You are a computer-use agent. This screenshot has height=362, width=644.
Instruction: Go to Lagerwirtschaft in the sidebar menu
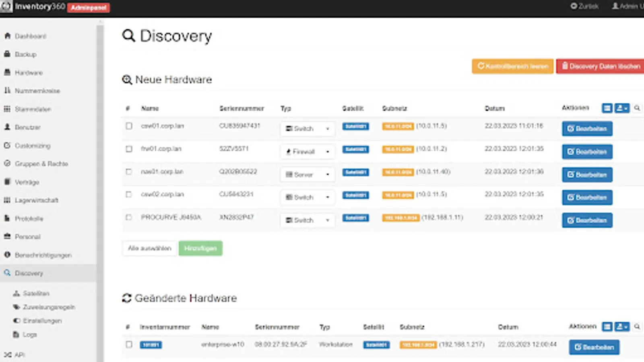pyautogui.click(x=36, y=200)
